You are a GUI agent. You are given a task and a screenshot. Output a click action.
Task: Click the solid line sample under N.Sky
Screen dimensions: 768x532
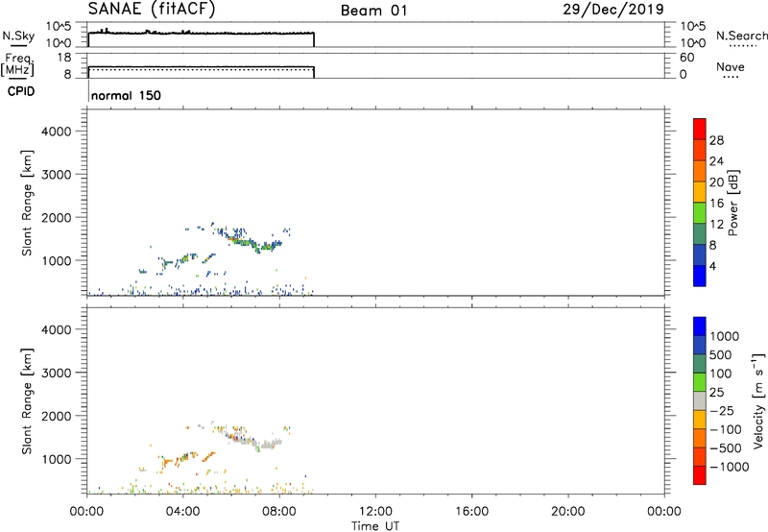pos(18,45)
